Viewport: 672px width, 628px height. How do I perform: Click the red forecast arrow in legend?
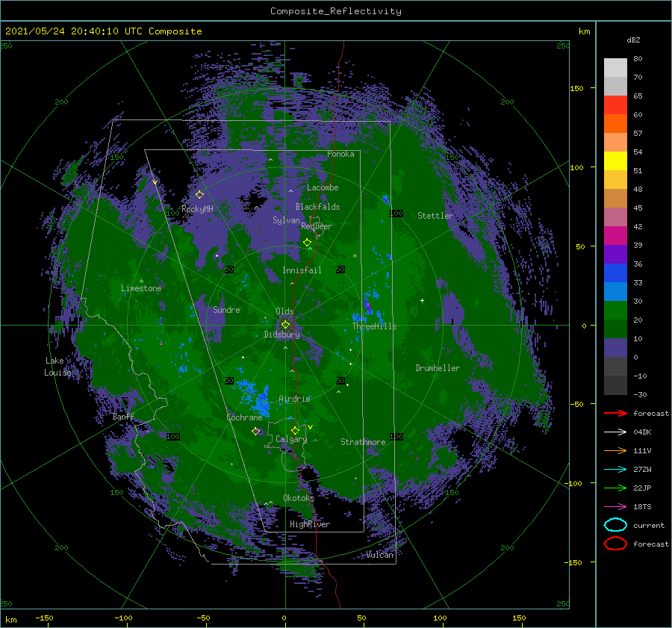615,413
